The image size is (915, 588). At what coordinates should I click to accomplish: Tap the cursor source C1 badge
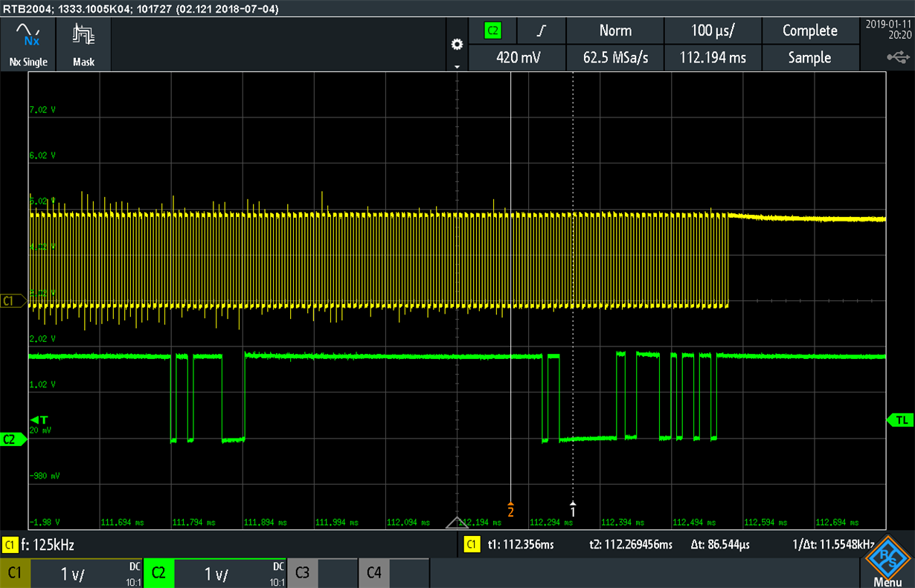471,545
